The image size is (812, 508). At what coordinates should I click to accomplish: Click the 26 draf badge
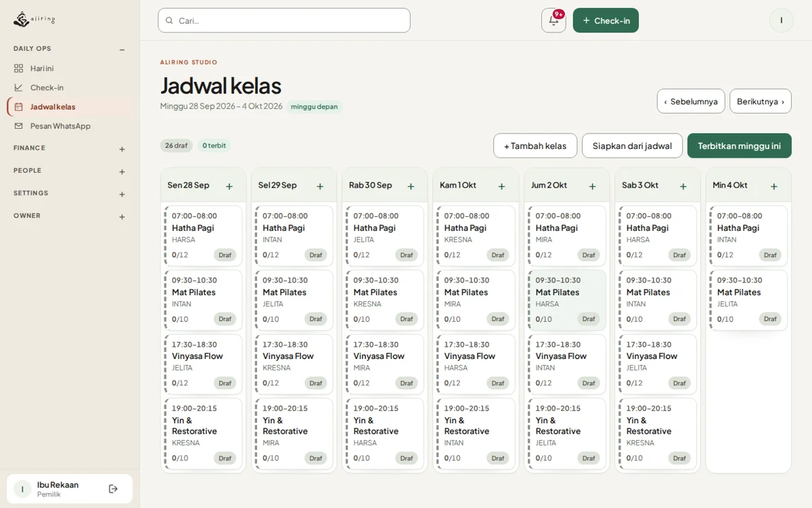[x=177, y=146]
